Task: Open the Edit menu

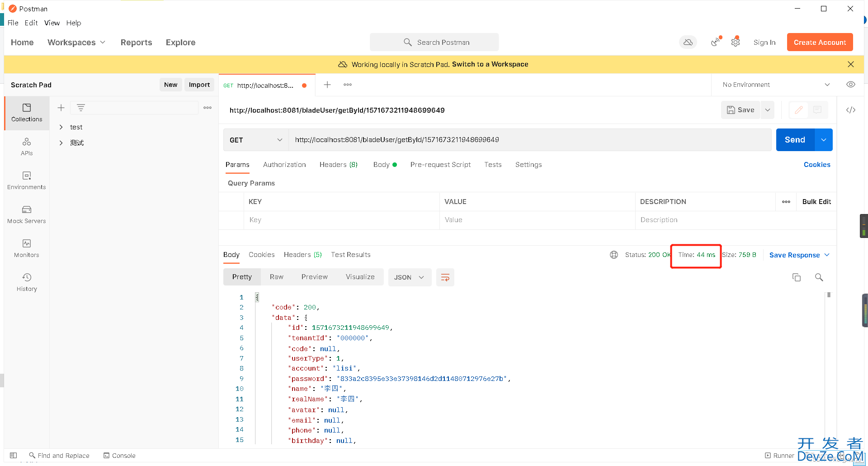Action: tap(31, 23)
